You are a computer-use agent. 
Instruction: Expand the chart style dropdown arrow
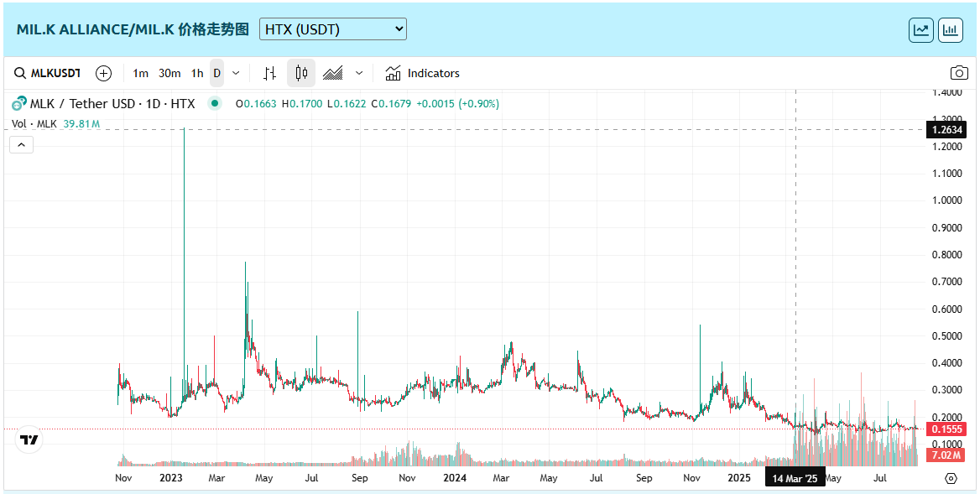(x=359, y=74)
